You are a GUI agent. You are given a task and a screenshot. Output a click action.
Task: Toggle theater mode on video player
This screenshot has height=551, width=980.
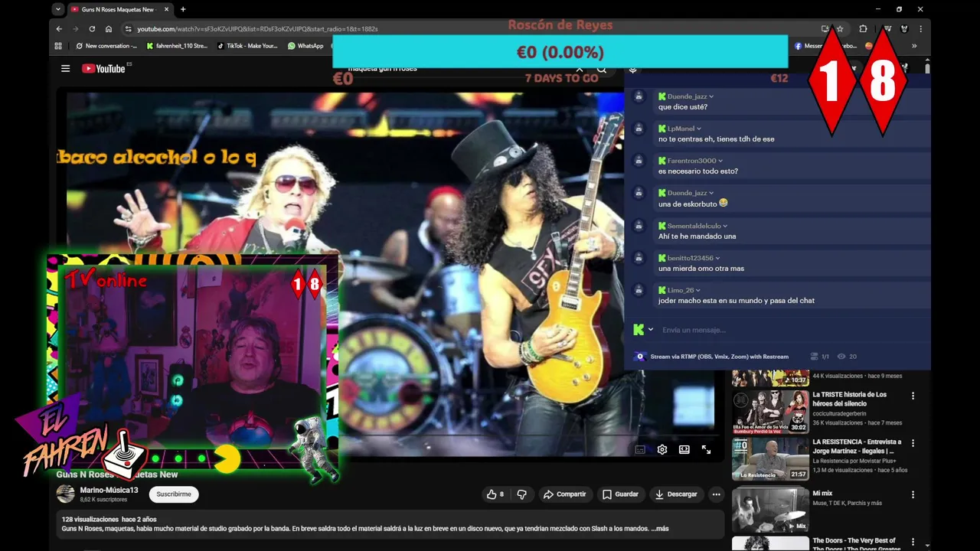point(684,450)
